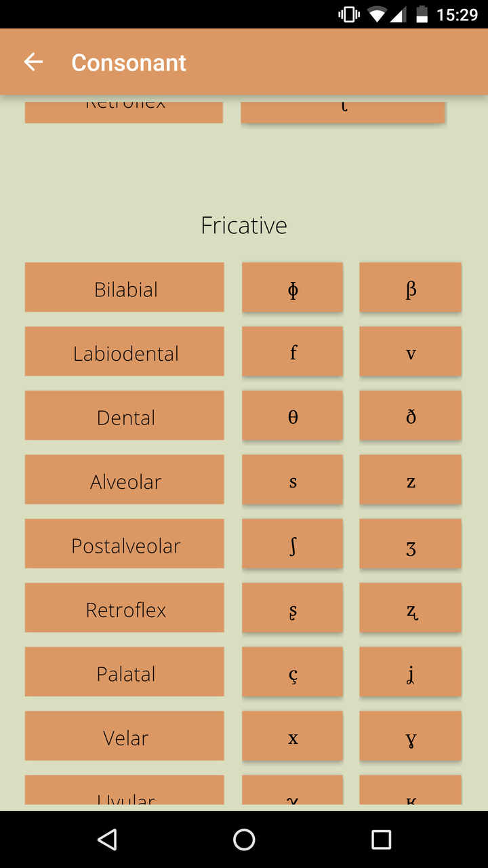Tap the Dental place button
The image size is (488, 868).
point(125,416)
